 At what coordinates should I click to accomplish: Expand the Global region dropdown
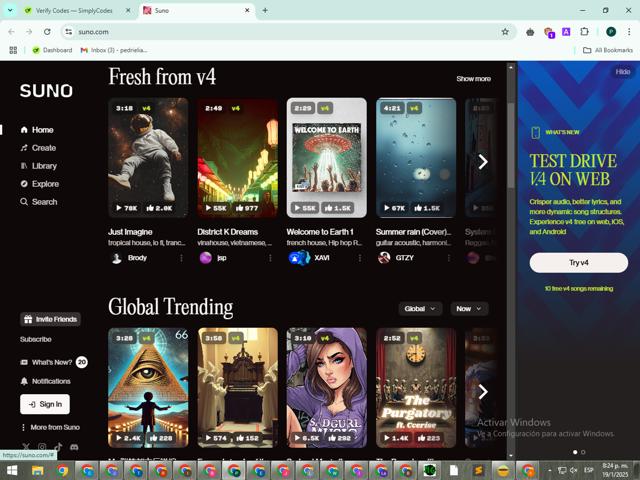click(420, 309)
